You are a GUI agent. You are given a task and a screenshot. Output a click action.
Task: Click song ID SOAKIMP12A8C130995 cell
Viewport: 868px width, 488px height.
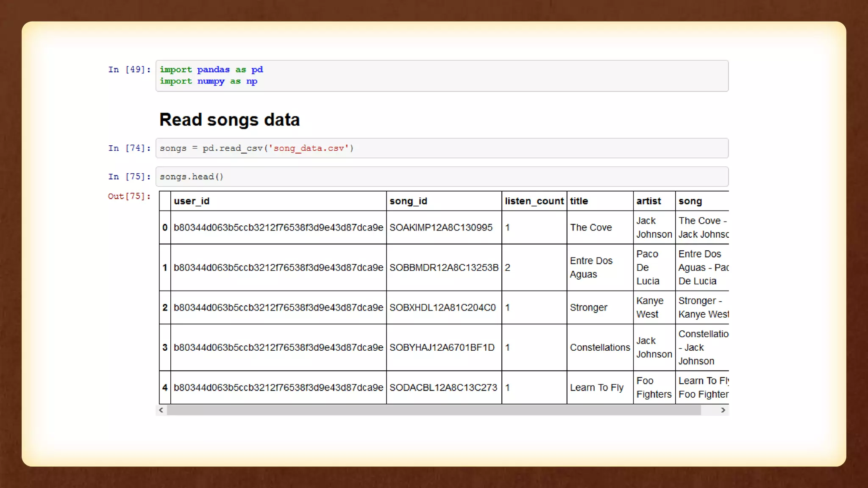point(441,227)
